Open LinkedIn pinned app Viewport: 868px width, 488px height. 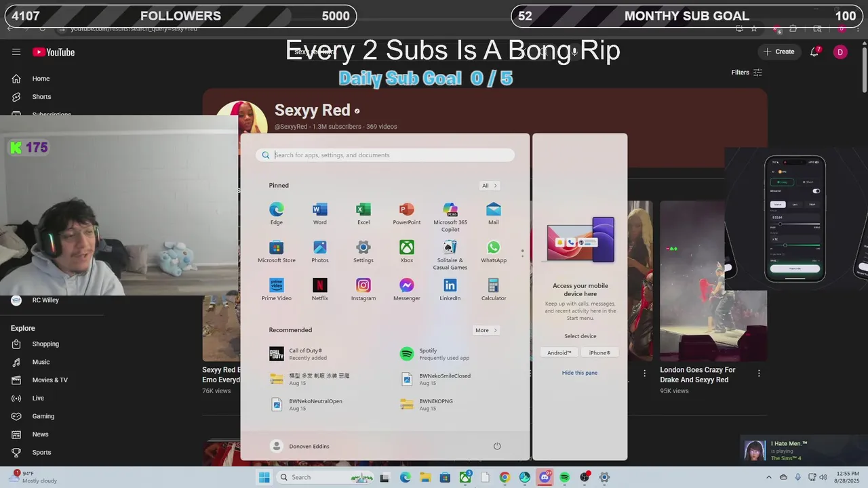[x=450, y=289]
